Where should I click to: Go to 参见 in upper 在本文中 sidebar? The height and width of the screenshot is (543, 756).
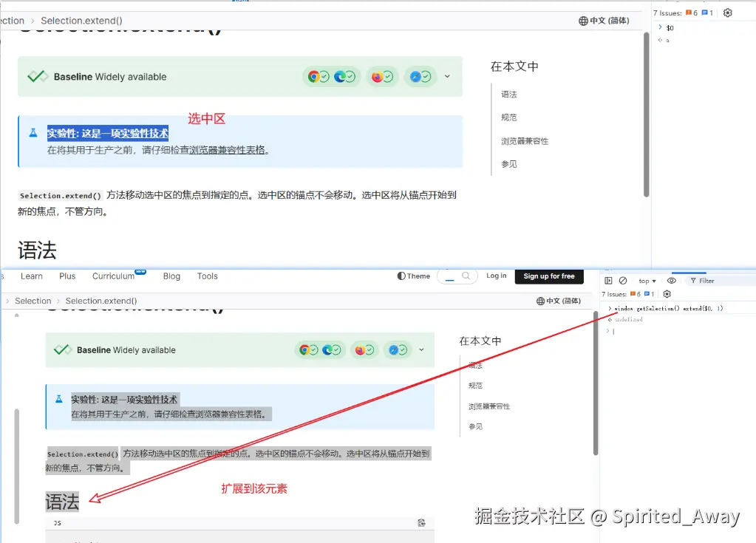[x=508, y=164]
